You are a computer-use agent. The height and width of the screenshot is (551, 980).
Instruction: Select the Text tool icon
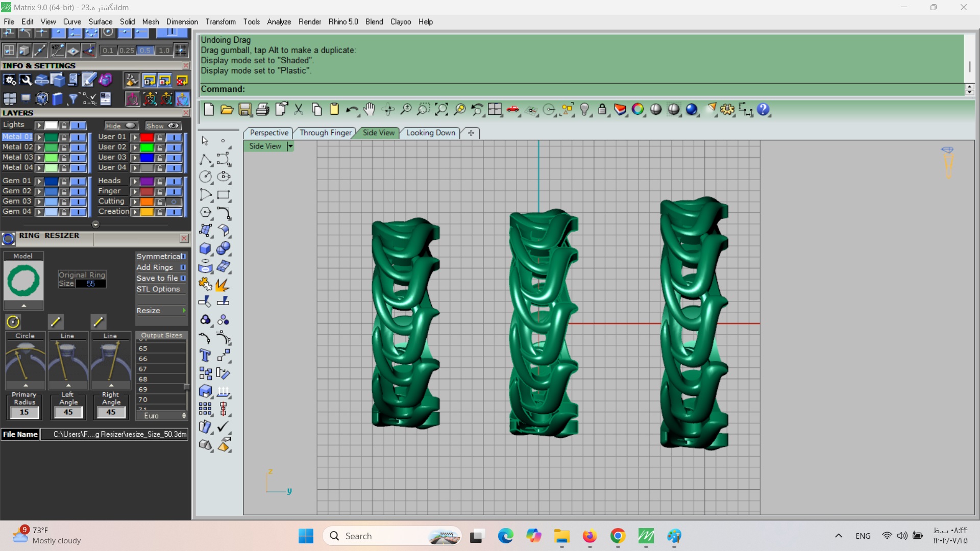(x=205, y=356)
